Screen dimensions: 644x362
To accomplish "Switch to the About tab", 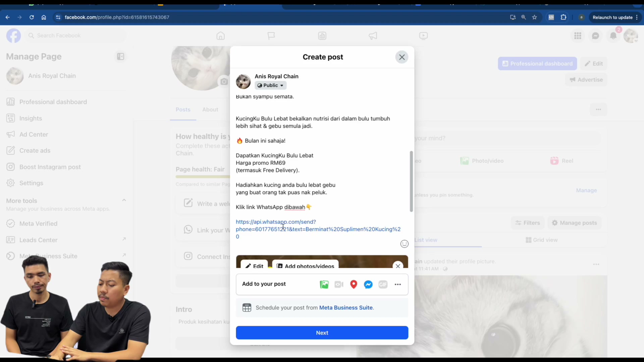I will (210, 110).
